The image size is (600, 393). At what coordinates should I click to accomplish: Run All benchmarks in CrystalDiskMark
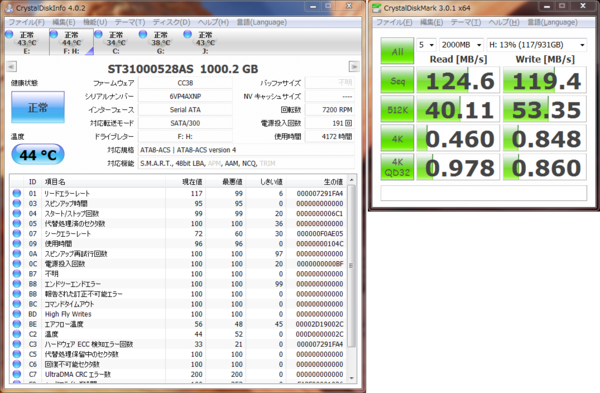pyautogui.click(x=397, y=51)
